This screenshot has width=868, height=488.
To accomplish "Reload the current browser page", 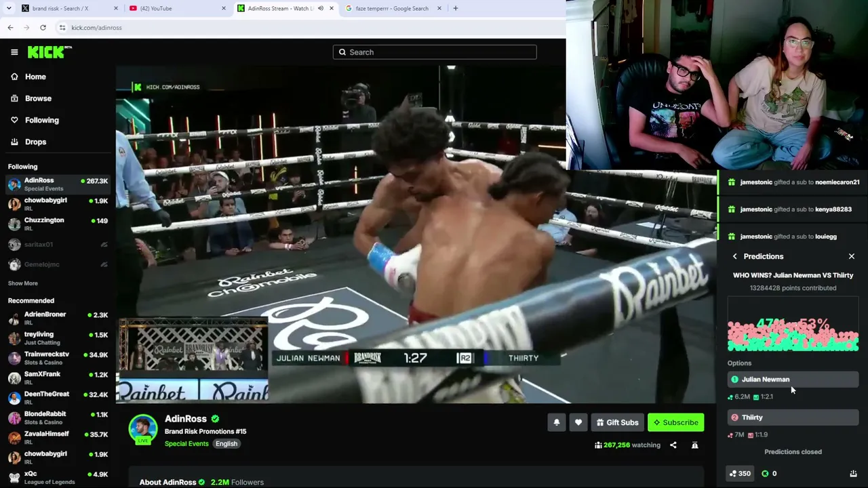I will pos(43,28).
